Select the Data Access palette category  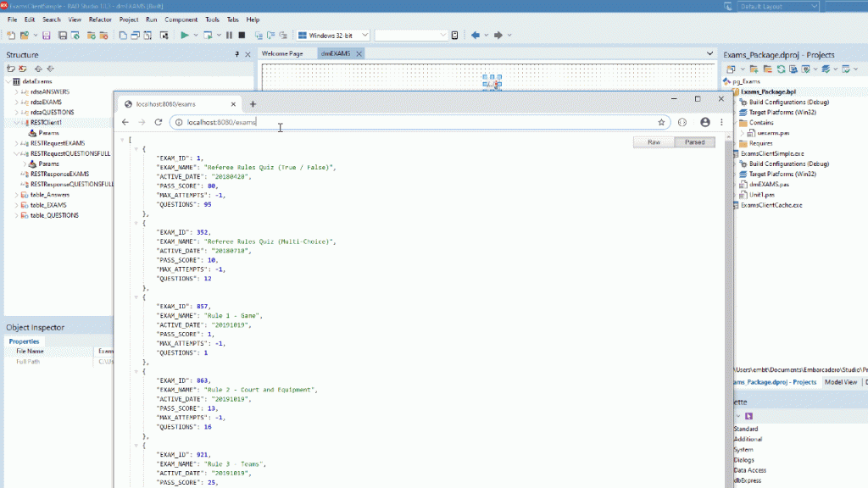point(750,470)
